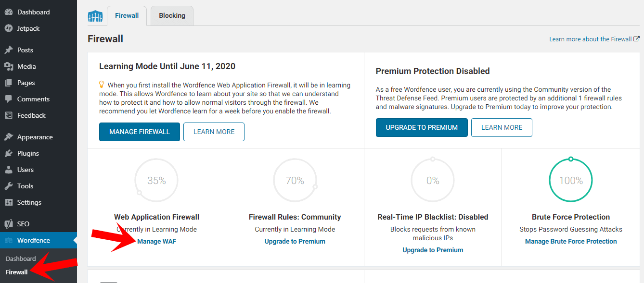644x283 pixels.
Task: Click the Yoast SEO icon
Action: (x=8, y=224)
